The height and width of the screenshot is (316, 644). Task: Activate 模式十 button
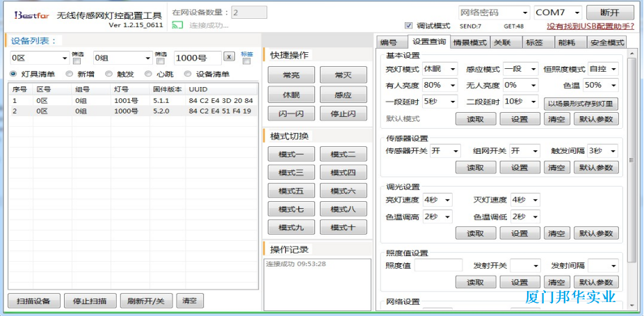(x=344, y=227)
